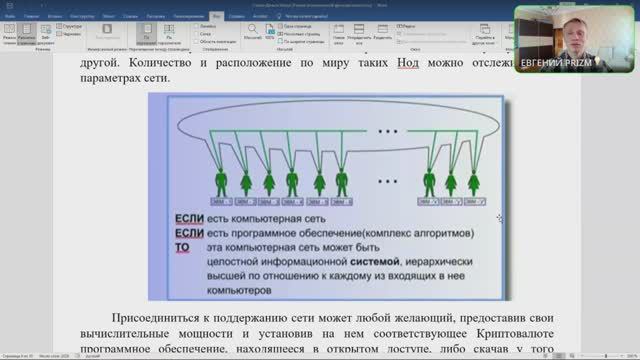This screenshot has height=360, width=640.
Task: Choose the Draft (Черновик) view
Action: click(69, 34)
